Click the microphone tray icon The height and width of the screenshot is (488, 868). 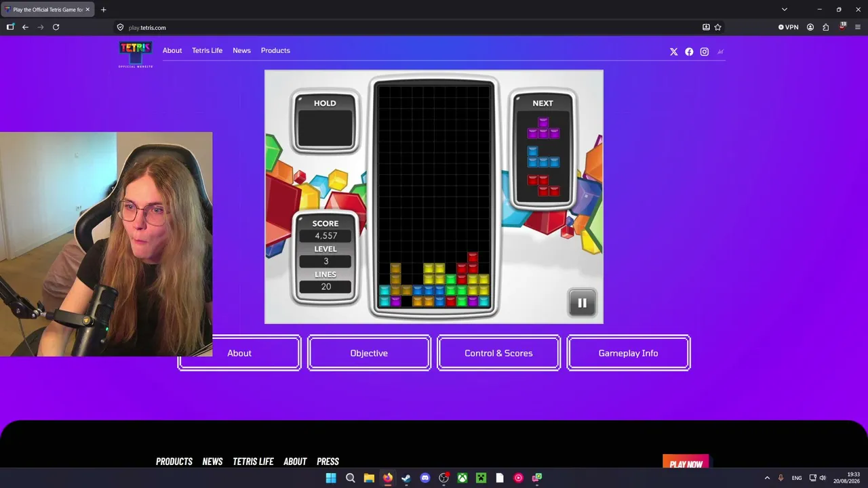point(781,478)
